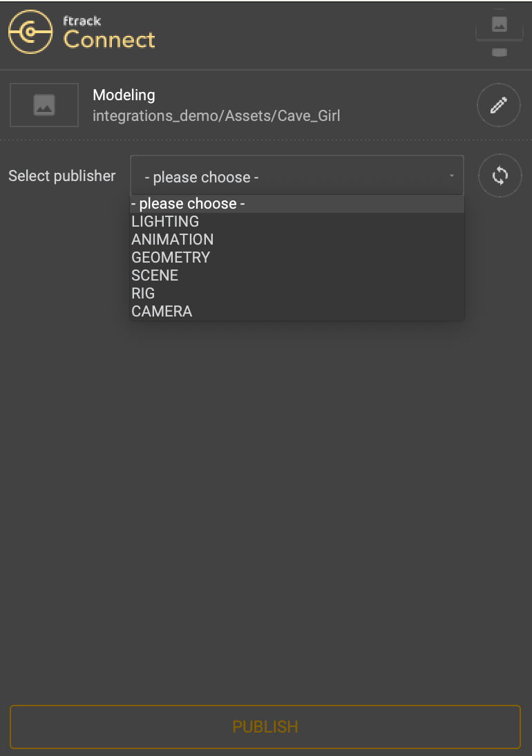Select the SCENE publisher option
The width and height of the screenshot is (532, 756).
tap(155, 275)
